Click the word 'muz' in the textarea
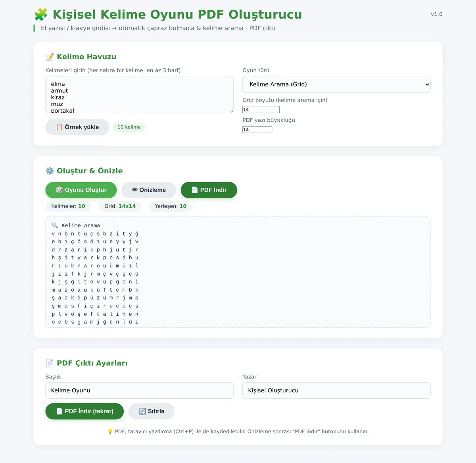 tap(57, 104)
